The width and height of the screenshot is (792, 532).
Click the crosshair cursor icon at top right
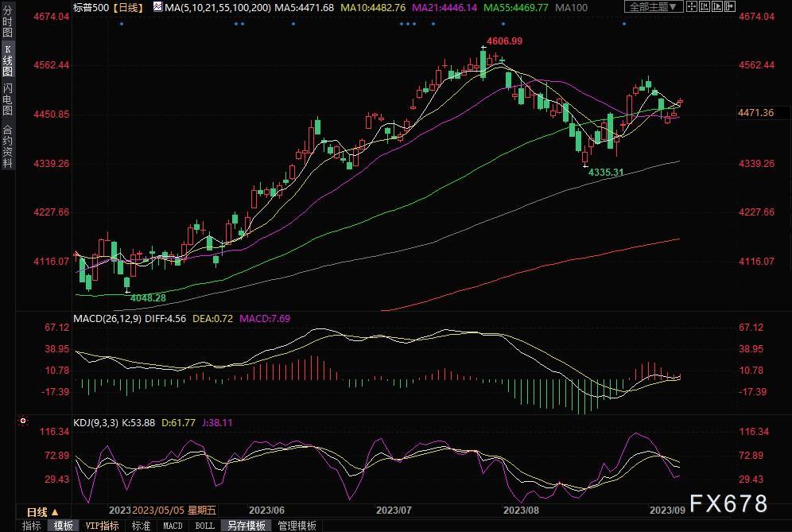pos(692,6)
